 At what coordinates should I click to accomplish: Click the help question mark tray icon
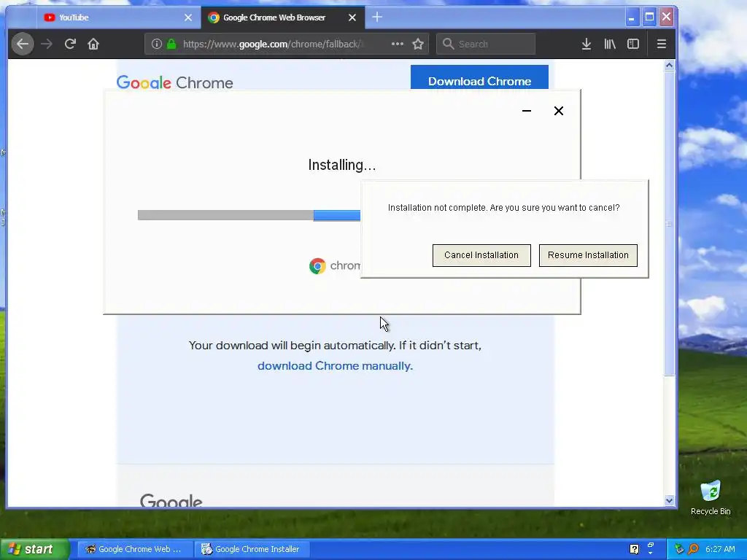tap(634, 549)
